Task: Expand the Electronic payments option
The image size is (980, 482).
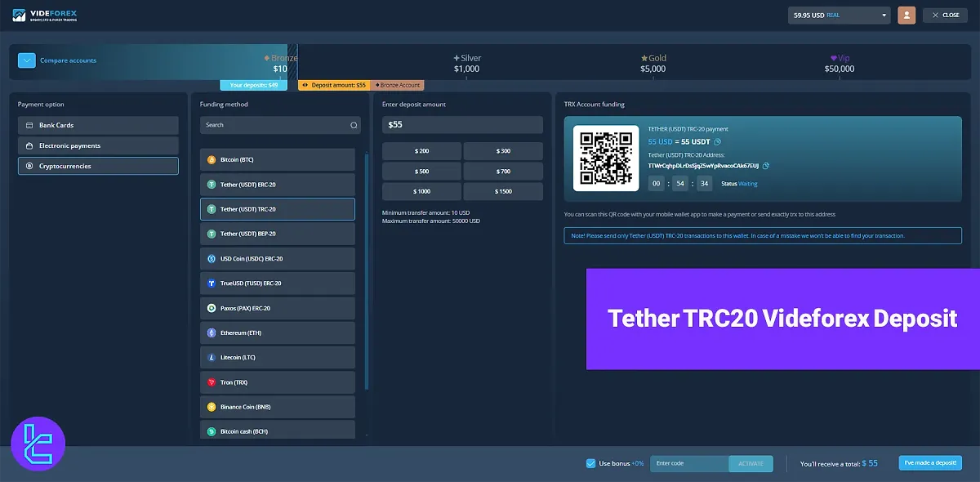Action: 98,145
